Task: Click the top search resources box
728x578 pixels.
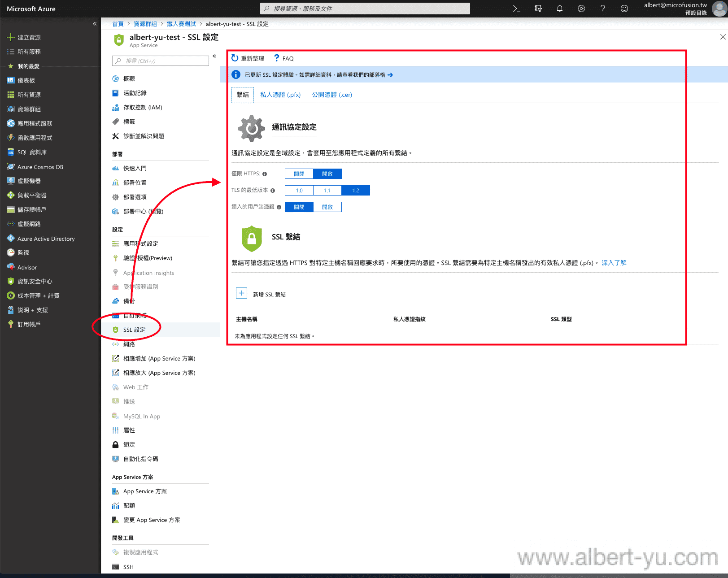Action: click(365, 9)
